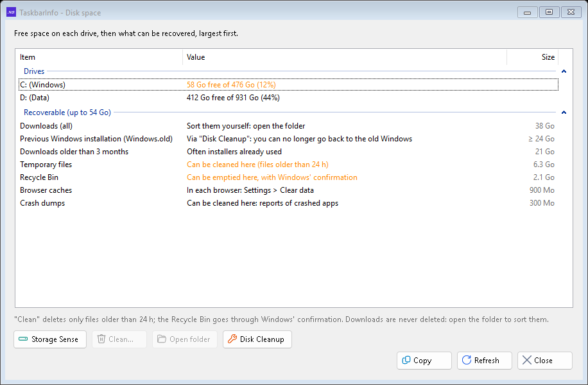This screenshot has height=385, width=588.
Task: Click 'Sort them yourself: open the folder' text
Action: coord(246,126)
